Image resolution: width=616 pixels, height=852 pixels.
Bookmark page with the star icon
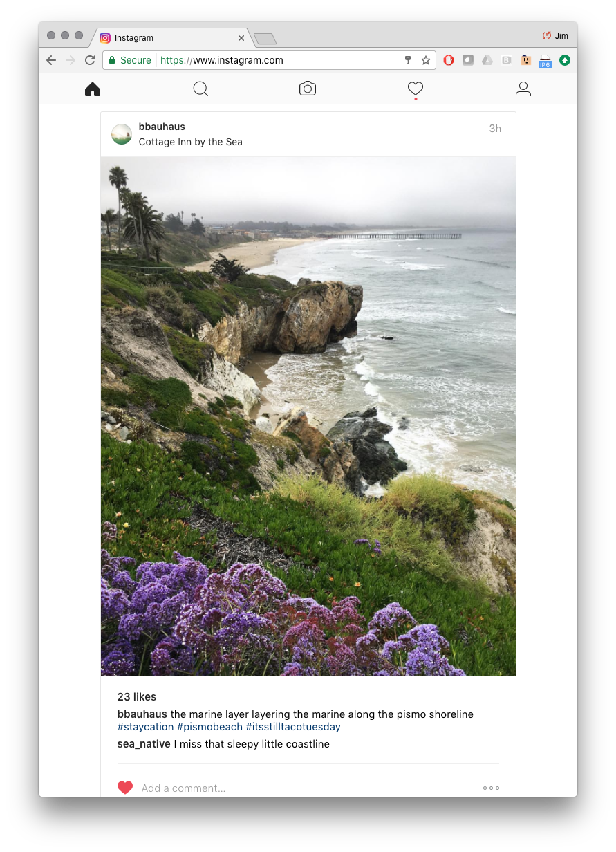(x=426, y=60)
